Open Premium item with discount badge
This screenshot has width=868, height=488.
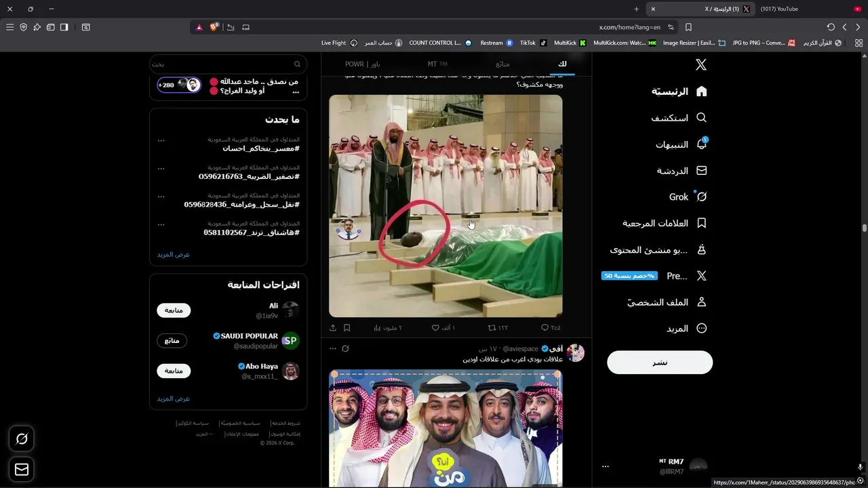654,276
